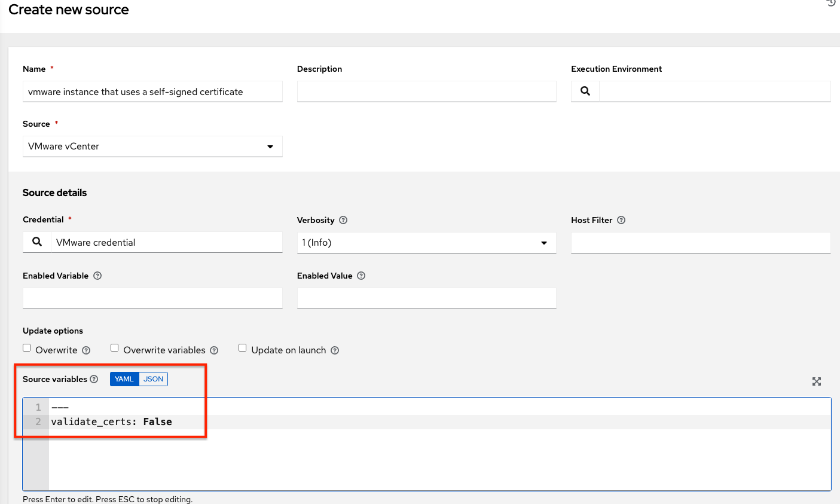View help for Update on launch option
Viewport: 840px width, 504px height.
pos(335,350)
